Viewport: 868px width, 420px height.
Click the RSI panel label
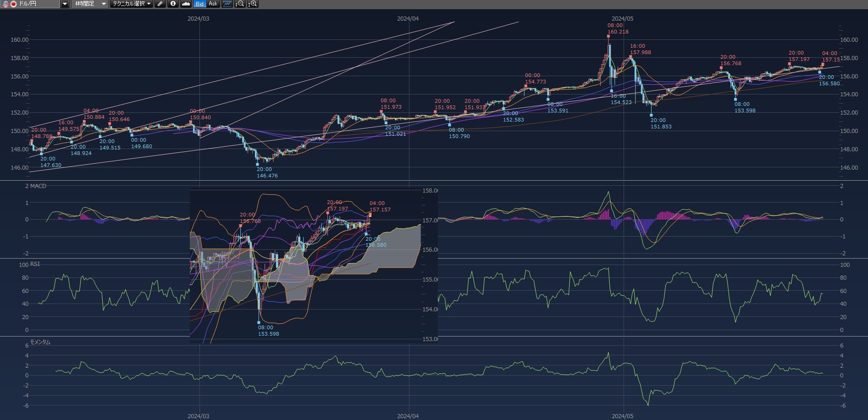point(35,264)
